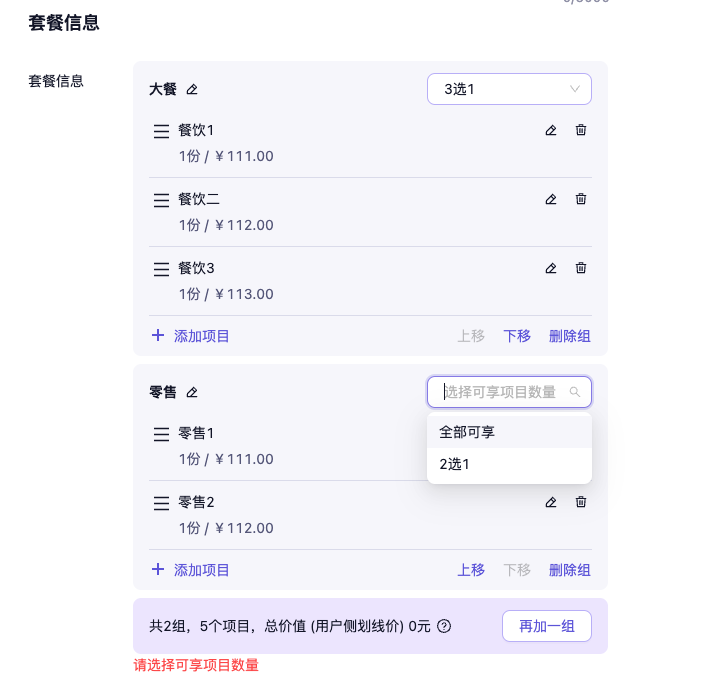Click the edit pencil beside 大餐 group name
This screenshot has height=680, width=702.
(192, 90)
